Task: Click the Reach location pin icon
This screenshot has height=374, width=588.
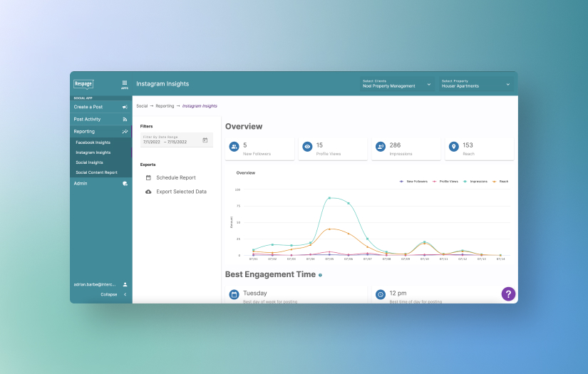Action: click(x=454, y=147)
